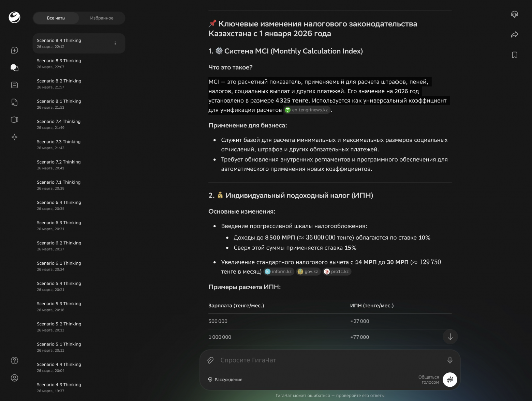Select the file-export icon in the sidebar

coord(14,102)
